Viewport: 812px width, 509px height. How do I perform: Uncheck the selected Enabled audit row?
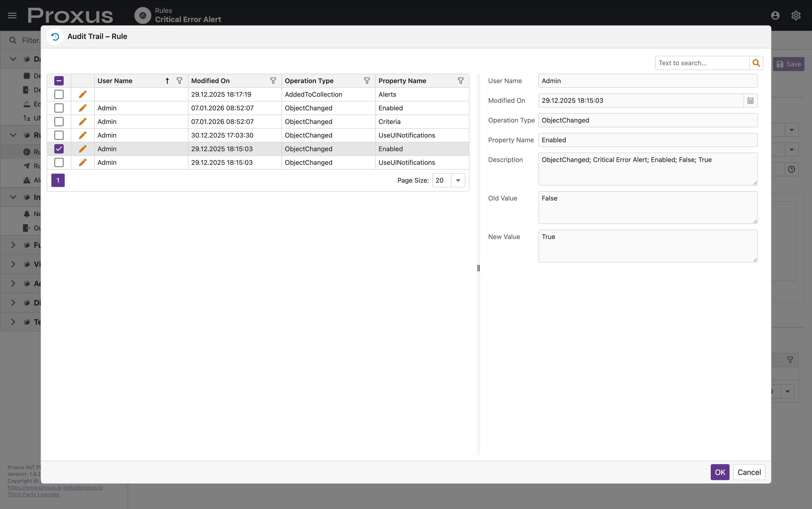[x=59, y=149]
